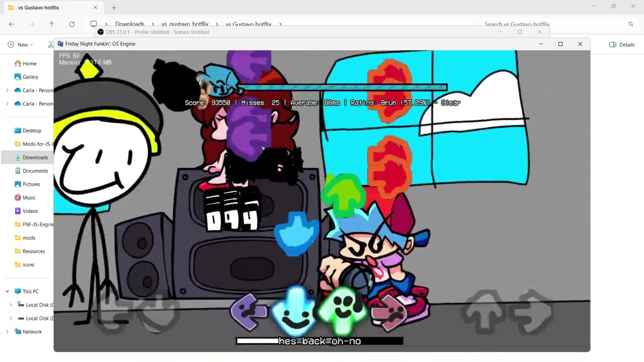Select Home in the navigation pane
This screenshot has width=644, height=362.
(29, 63)
